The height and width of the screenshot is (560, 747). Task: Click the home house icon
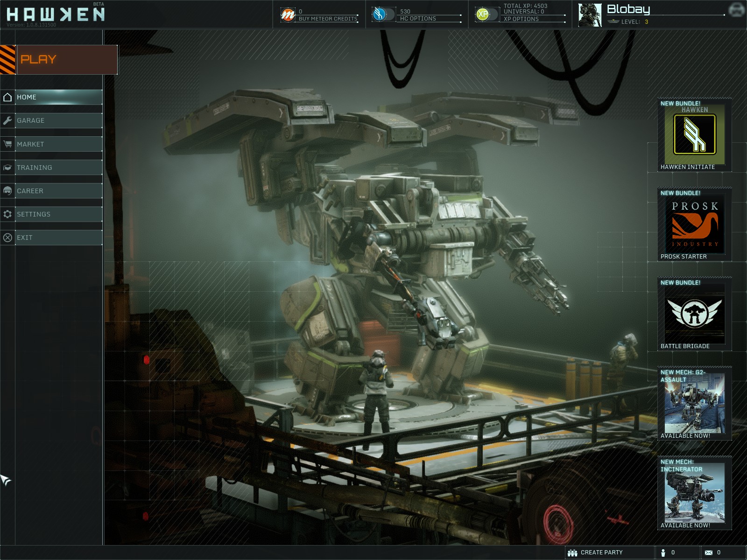tap(7, 97)
